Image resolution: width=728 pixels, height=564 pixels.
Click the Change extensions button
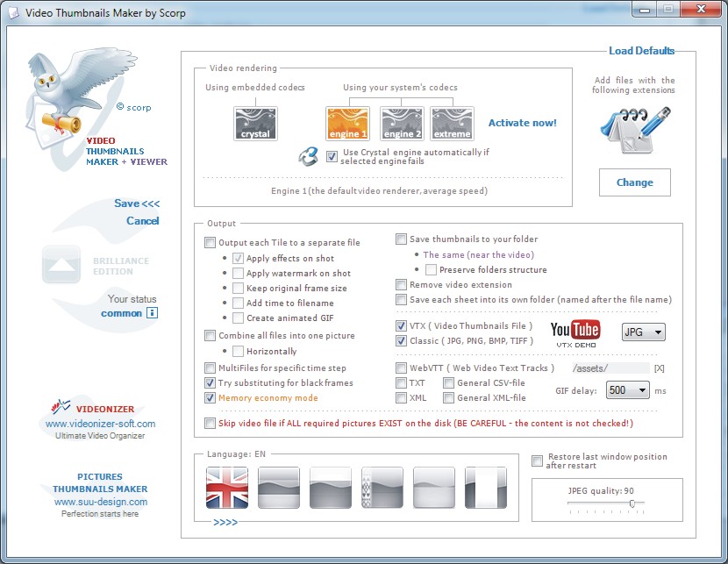[635, 182]
